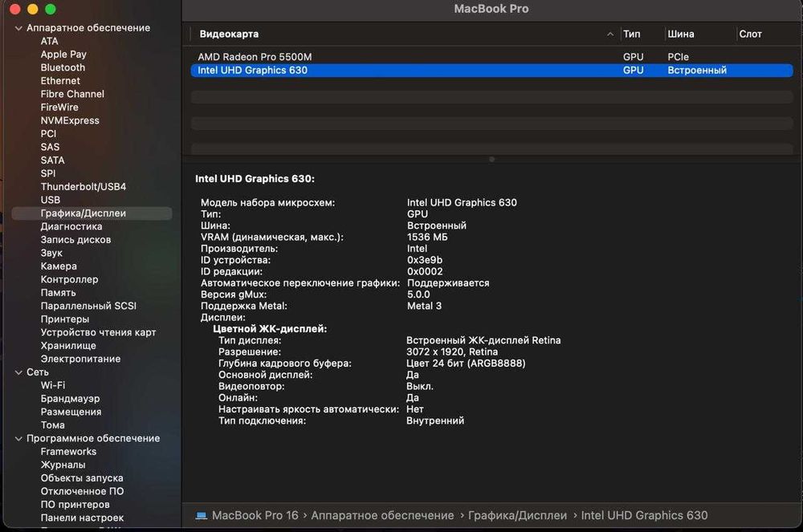Select SAS in the sidebar
This screenshot has width=803, height=532.
pos(50,148)
